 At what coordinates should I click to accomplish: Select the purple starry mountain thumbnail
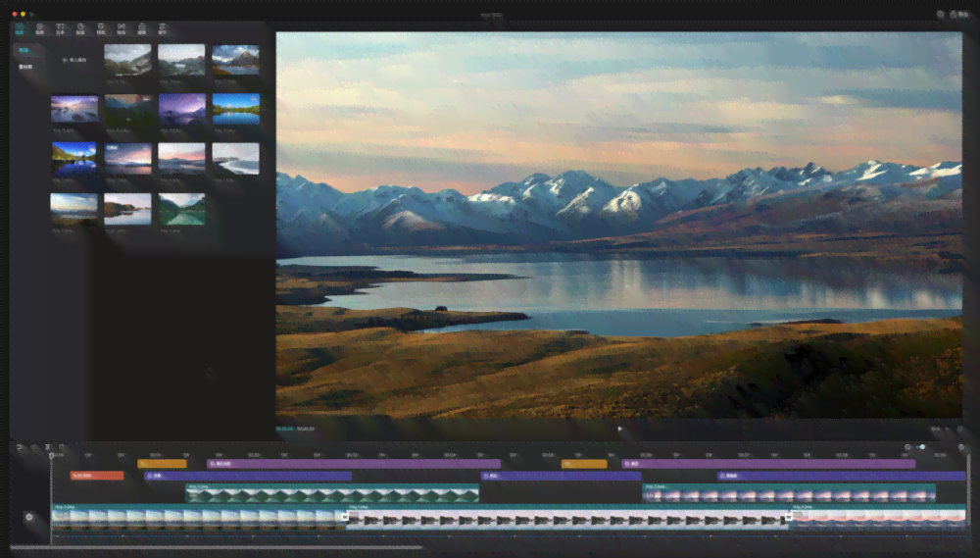[x=182, y=110]
